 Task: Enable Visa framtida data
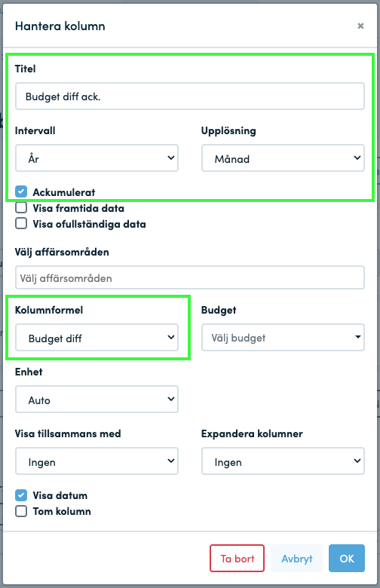21,207
